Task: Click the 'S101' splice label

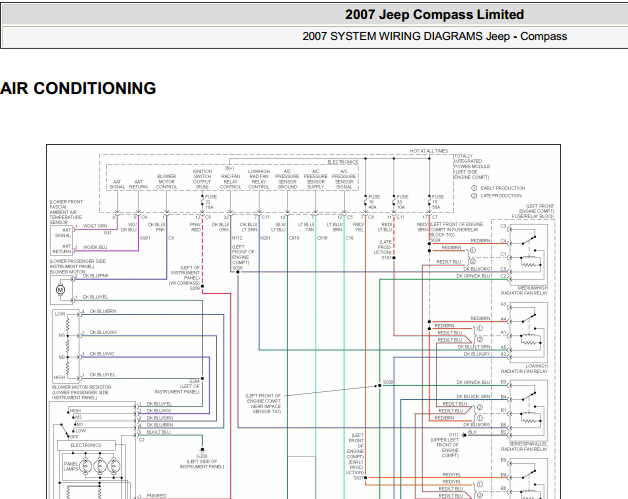Action: coord(386,258)
